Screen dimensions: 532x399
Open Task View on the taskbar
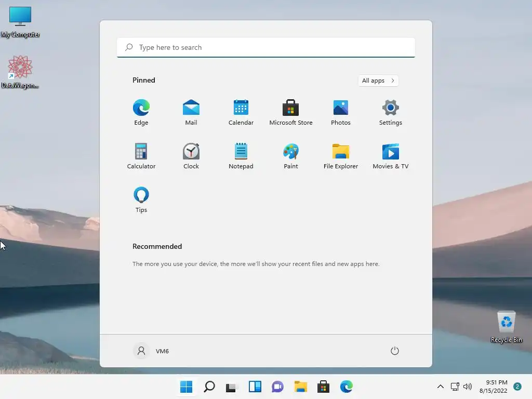click(232, 387)
